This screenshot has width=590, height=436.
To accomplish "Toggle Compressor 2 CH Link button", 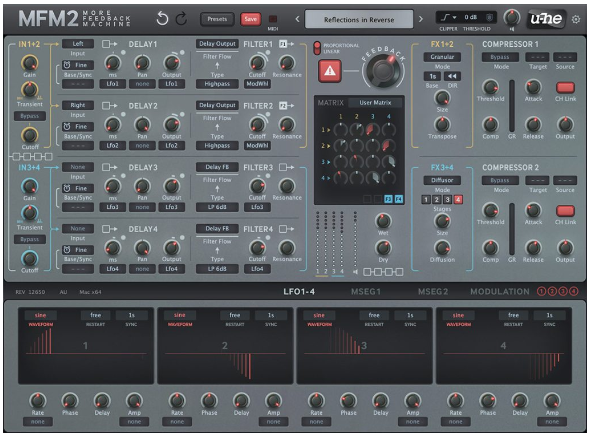I will click(x=565, y=211).
